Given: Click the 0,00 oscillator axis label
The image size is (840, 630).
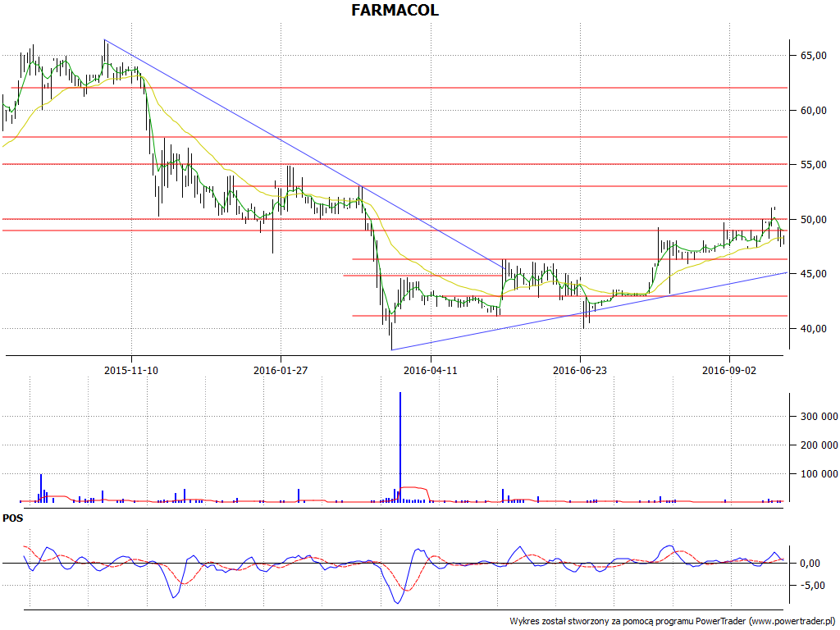Looking at the screenshot, I should tap(809, 564).
